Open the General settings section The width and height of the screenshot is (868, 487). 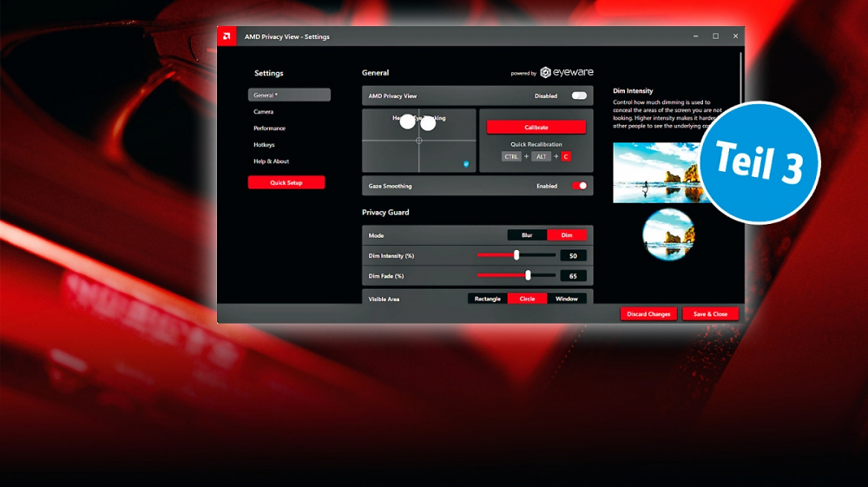click(289, 95)
